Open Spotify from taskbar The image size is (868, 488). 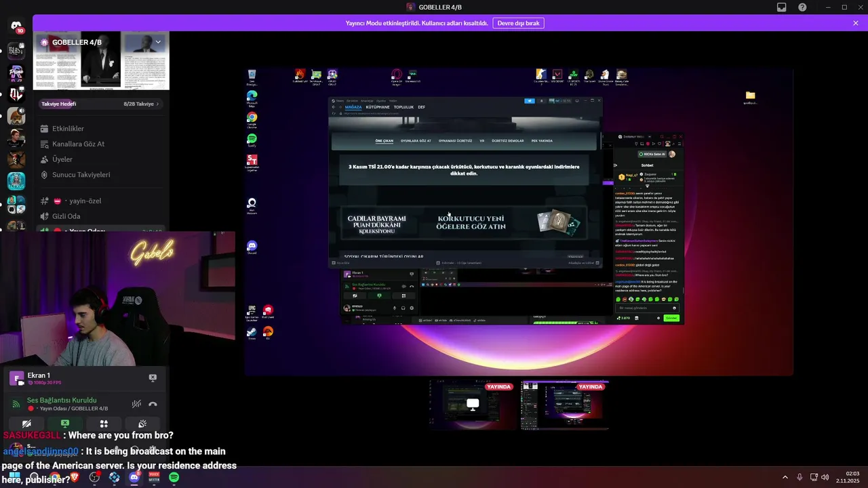point(174,477)
